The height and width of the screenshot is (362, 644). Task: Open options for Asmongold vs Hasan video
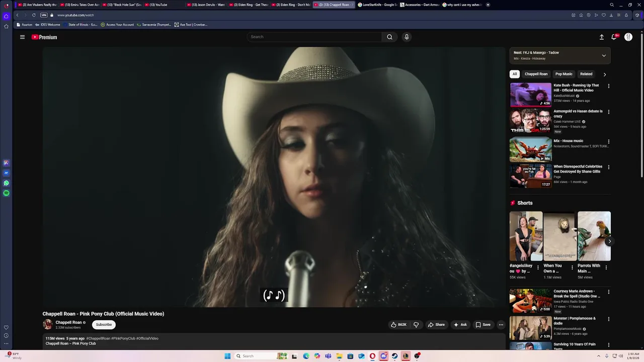(x=608, y=112)
